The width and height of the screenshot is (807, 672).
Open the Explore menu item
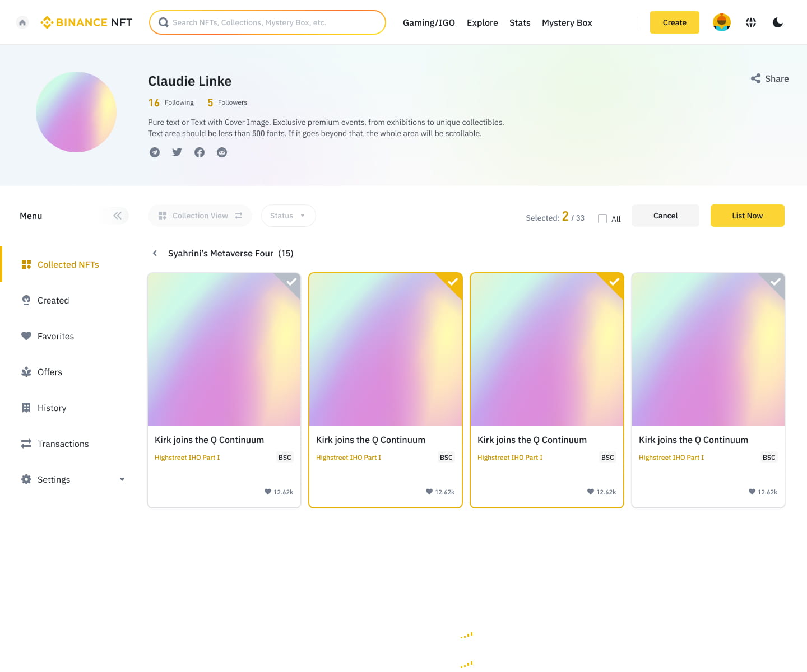click(483, 22)
